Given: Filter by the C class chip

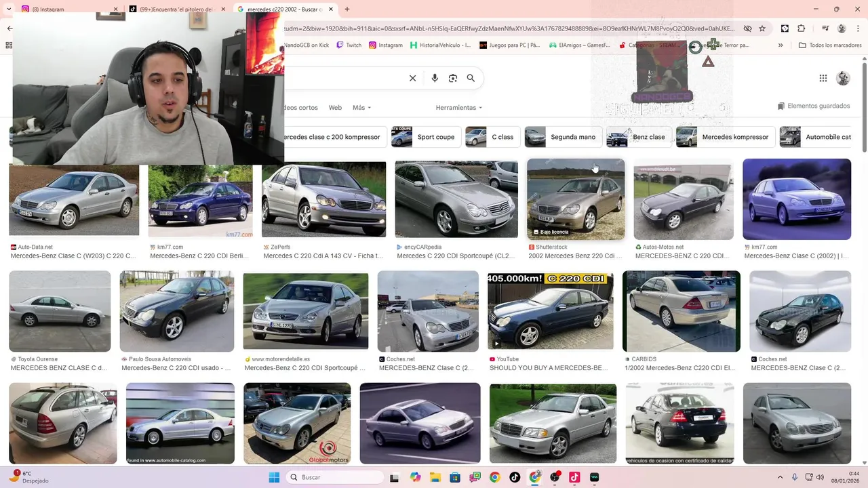Looking at the screenshot, I should click(492, 137).
